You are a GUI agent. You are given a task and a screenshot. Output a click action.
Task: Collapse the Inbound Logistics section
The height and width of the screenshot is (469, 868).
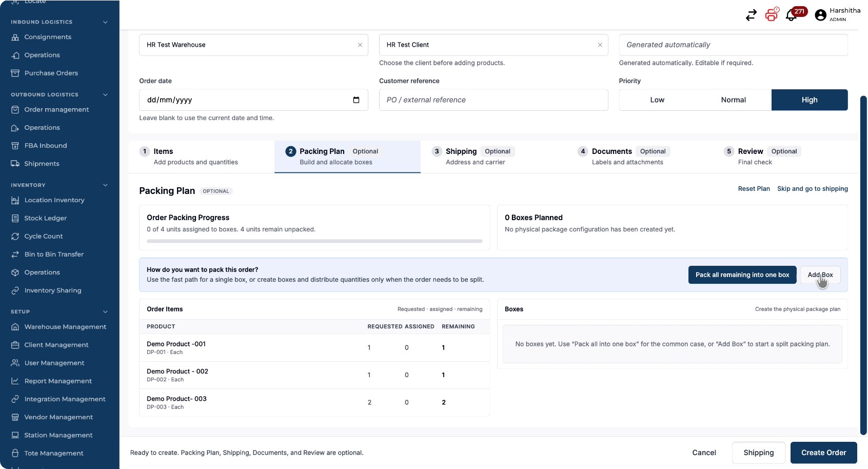coord(105,22)
